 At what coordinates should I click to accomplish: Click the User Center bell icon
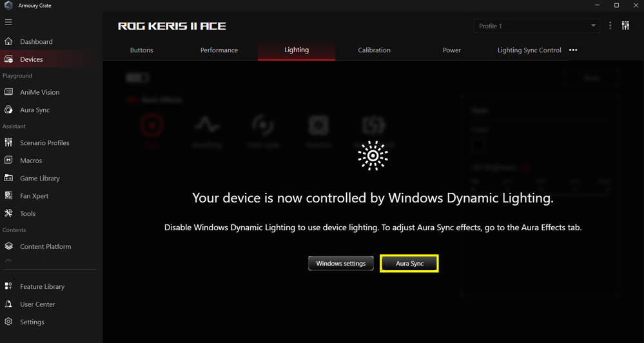point(8,304)
